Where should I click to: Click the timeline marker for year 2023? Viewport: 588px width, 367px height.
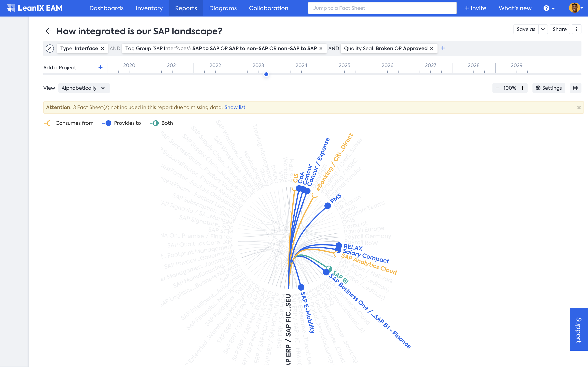click(266, 74)
